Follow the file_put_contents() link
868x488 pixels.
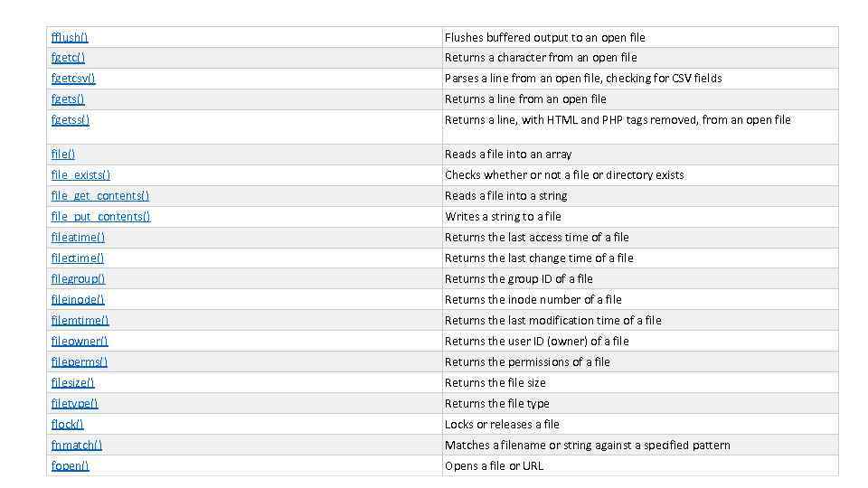(x=101, y=217)
